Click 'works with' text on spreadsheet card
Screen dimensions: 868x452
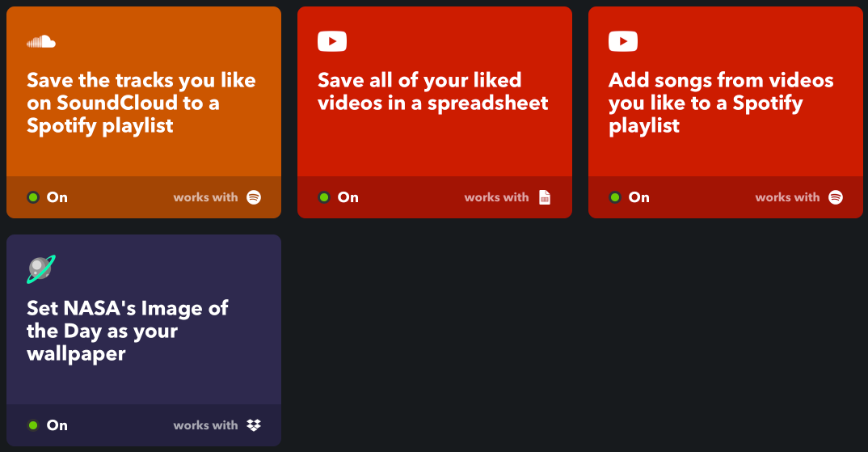[x=496, y=197]
